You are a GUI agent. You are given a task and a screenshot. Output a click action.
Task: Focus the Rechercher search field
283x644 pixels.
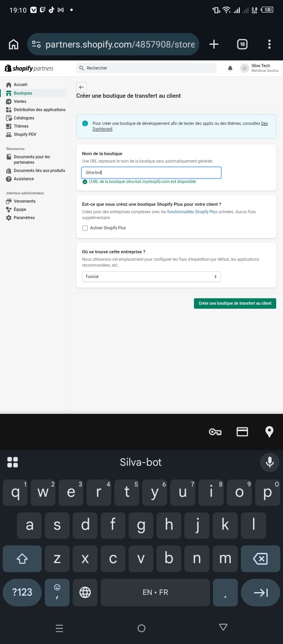tap(147, 68)
